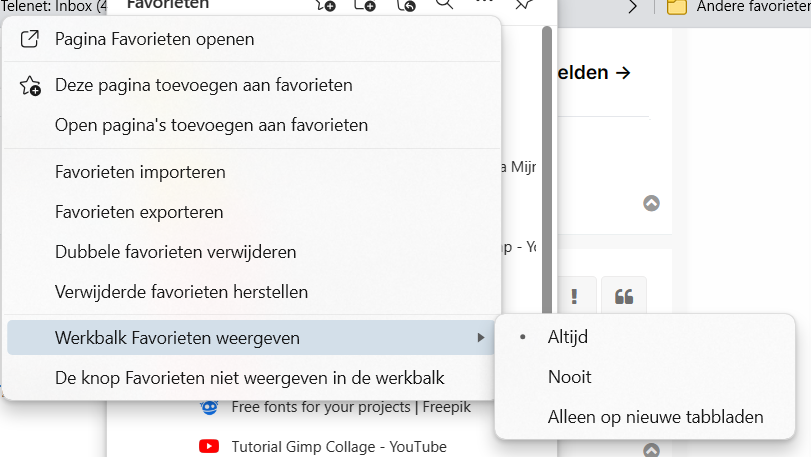
Task: Choose Open pagina's toevoegen aan favorieten
Action: (x=252, y=125)
